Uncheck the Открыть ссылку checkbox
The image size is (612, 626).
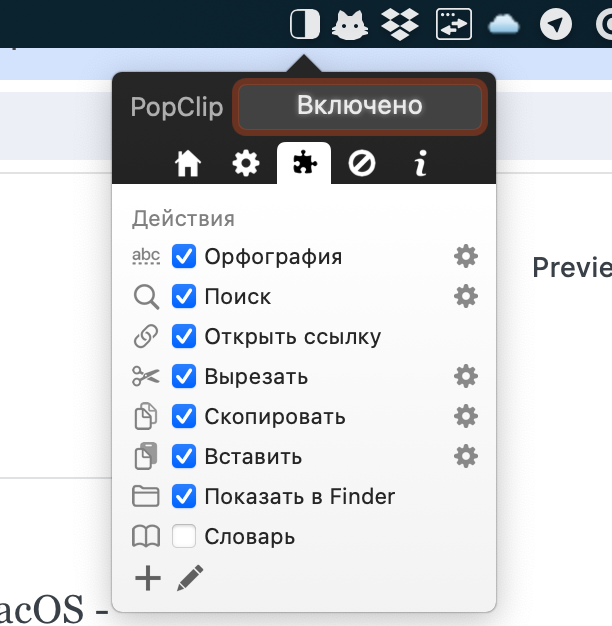pyautogui.click(x=184, y=336)
